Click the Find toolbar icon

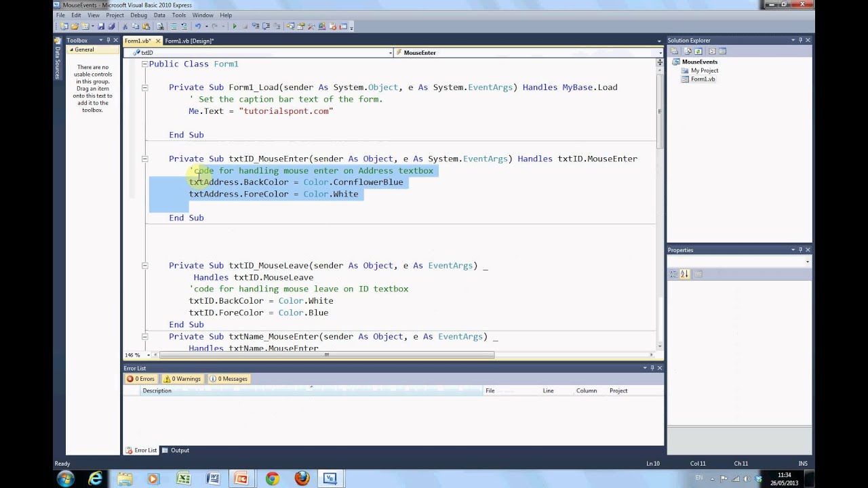[160, 26]
